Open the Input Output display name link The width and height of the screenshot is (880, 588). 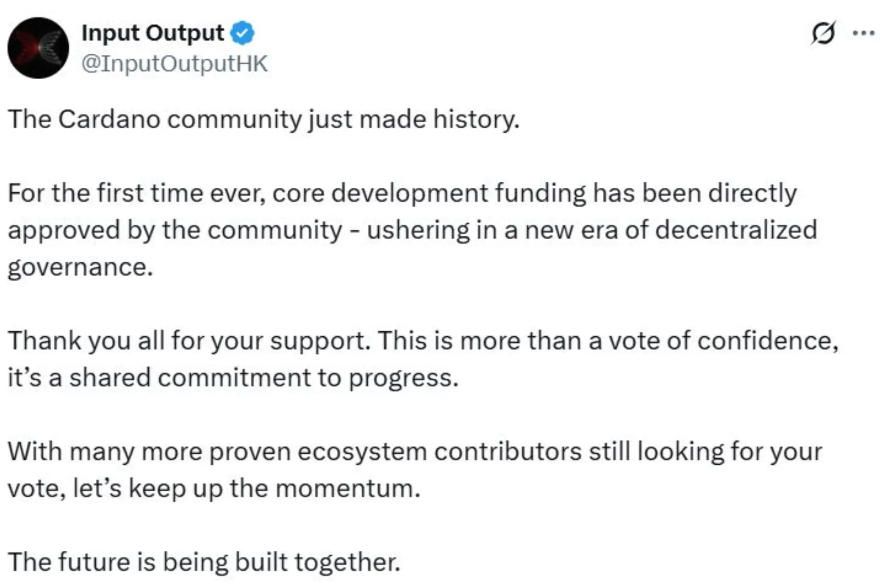[x=152, y=33]
